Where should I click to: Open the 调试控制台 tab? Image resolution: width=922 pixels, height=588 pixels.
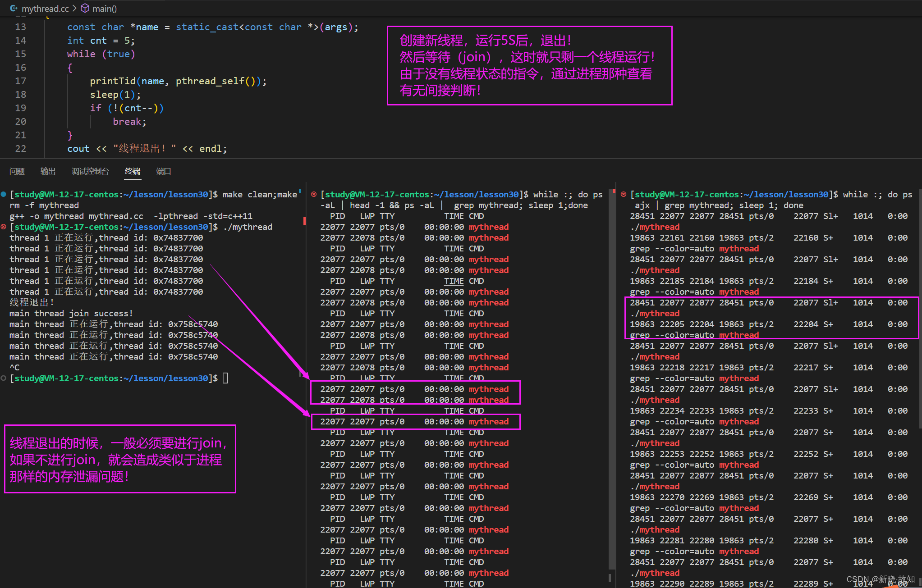pyautogui.click(x=90, y=171)
